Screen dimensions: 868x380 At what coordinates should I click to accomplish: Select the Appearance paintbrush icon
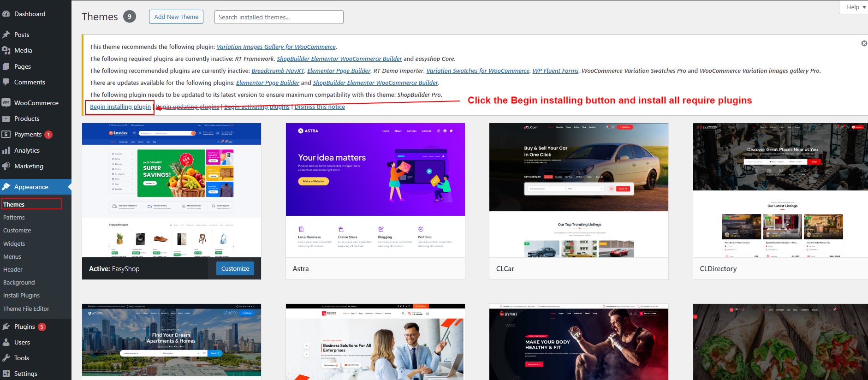[6, 187]
